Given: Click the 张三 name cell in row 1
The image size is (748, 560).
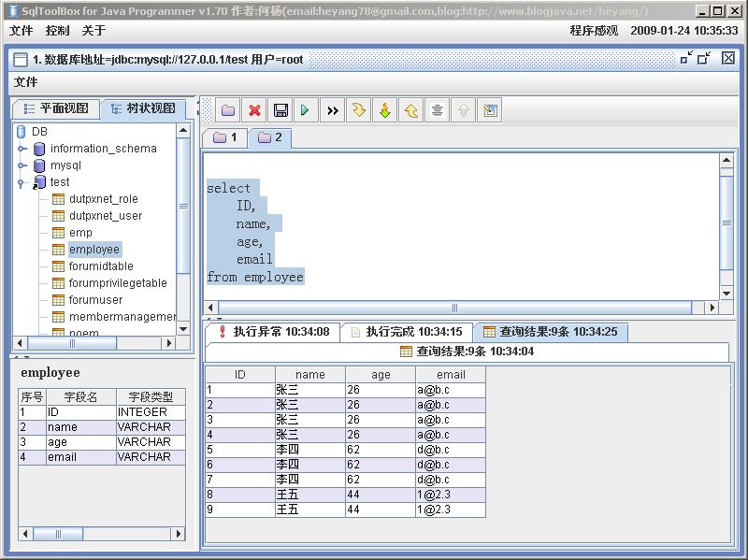Looking at the screenshot, I should click(x=310, y=390).
